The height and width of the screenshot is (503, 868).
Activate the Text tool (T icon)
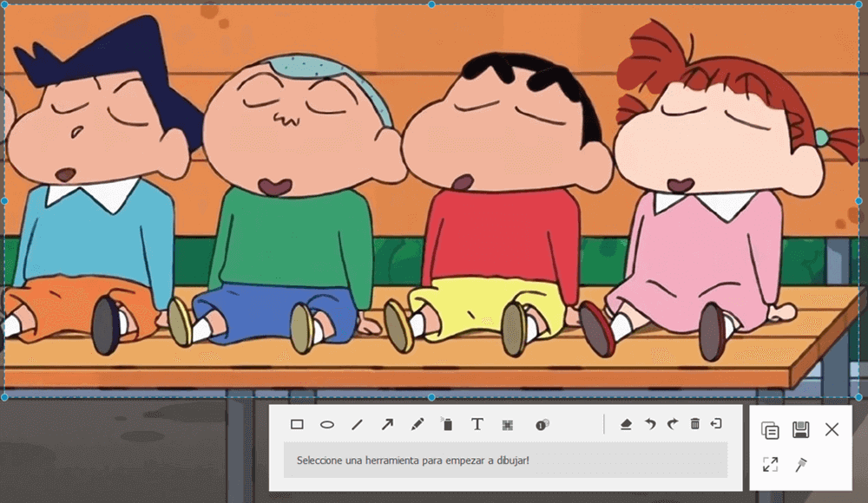pyautogui.click(x=477, y=424)
